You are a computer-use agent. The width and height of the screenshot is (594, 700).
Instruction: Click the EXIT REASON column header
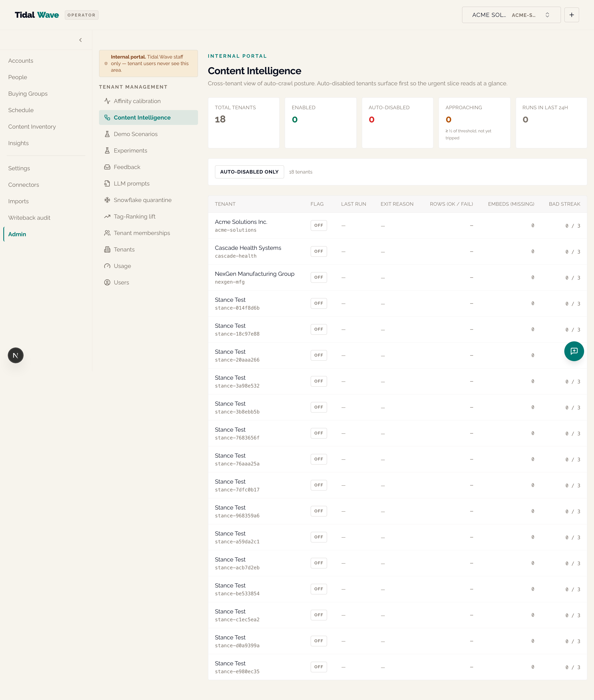(x=397, y=204)
